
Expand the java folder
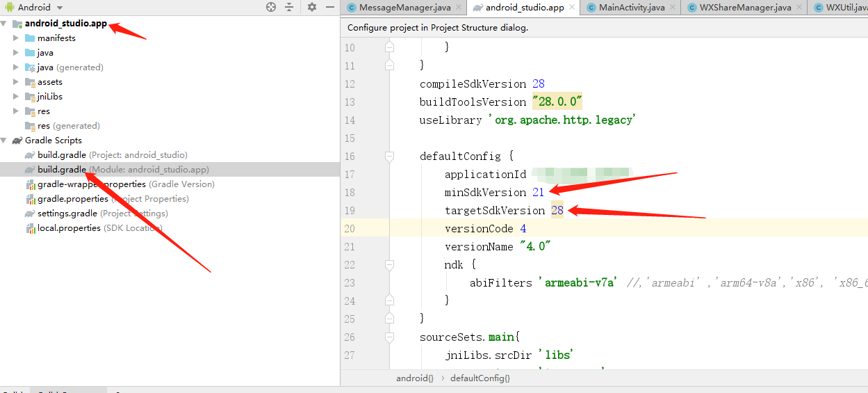[16, 53]
